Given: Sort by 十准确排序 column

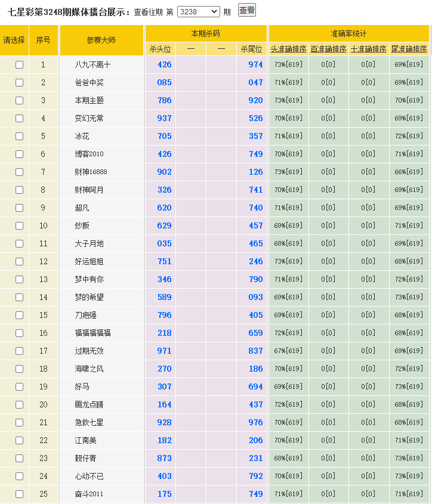Looking at the screenshot, I should [369, 49].
